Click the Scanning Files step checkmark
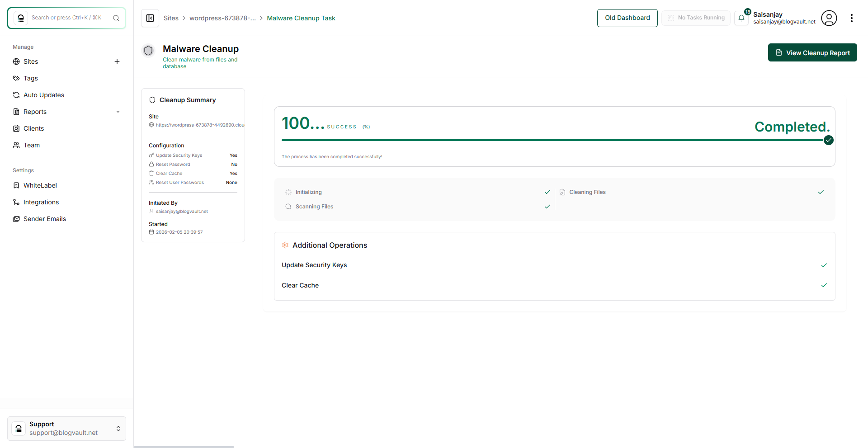 pyautogui.click(x=547, y=207)
